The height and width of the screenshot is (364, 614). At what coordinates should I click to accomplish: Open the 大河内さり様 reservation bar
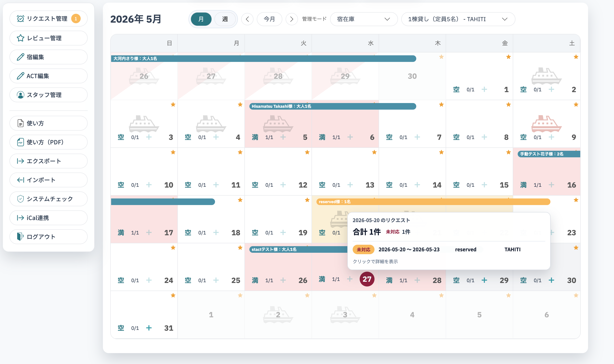coord(263,58)
